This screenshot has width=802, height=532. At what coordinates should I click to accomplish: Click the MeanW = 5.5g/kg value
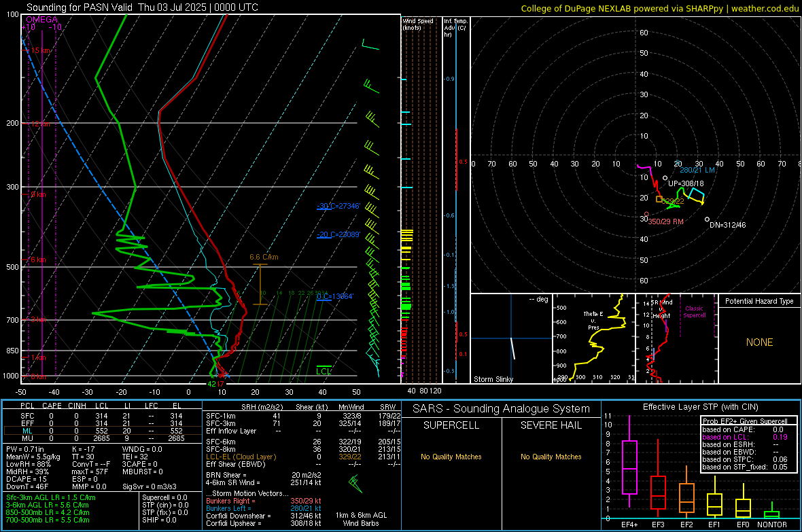point(33,457)
